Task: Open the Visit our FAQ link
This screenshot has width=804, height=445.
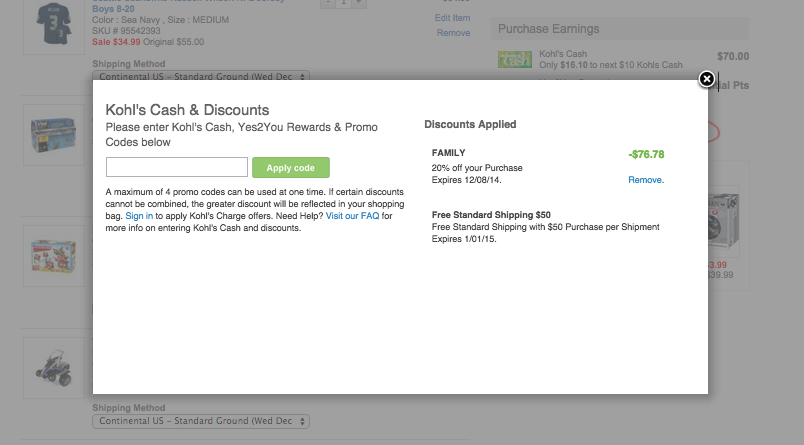Action: (352, 216)
